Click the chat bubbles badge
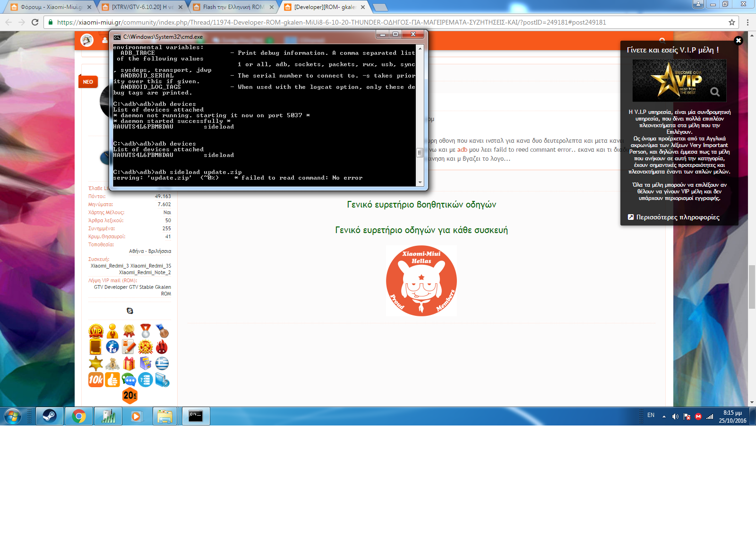This screenshot has height=547, width=756. [x=129, y=380]
